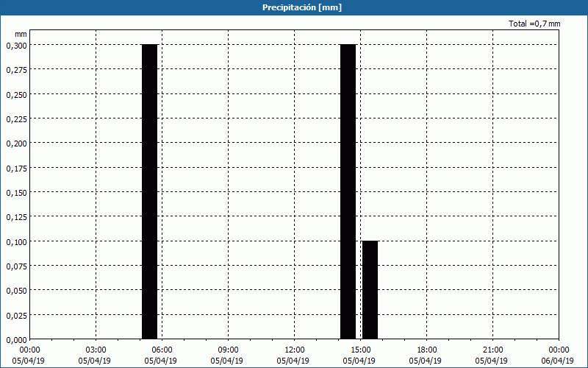Select the 0,075 y-axis value
Image resolution: width=588 pixels, height=368 pixels.
(16, 266)
